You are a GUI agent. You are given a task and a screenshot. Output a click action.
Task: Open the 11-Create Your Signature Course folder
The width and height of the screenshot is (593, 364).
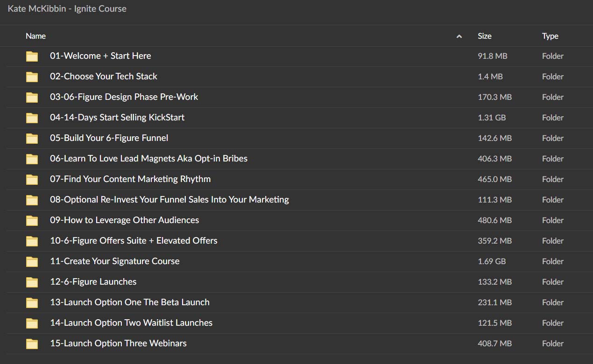[x=114, y=261]
